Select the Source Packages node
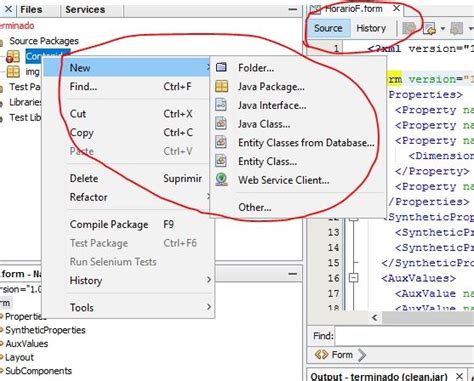 [44, 41]
